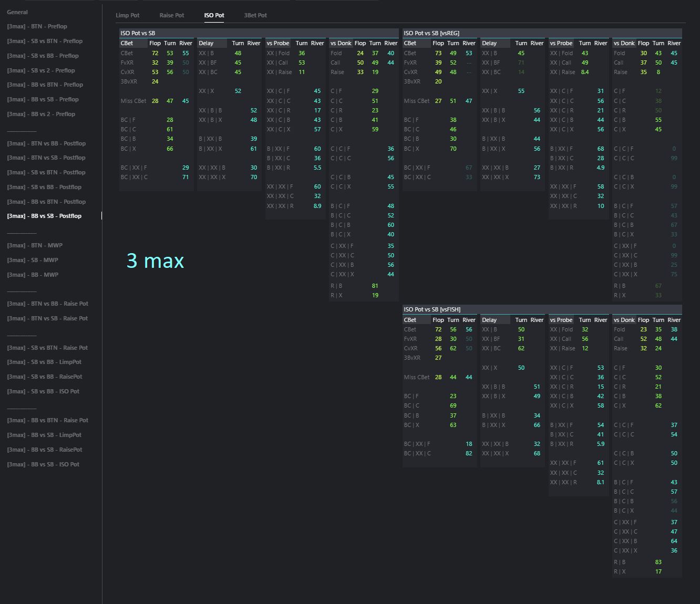Switch to the Limp Pot tab

coord(127,15)
